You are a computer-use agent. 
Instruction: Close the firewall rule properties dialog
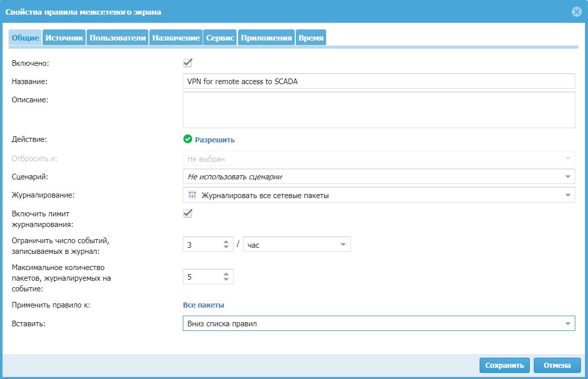577,12
